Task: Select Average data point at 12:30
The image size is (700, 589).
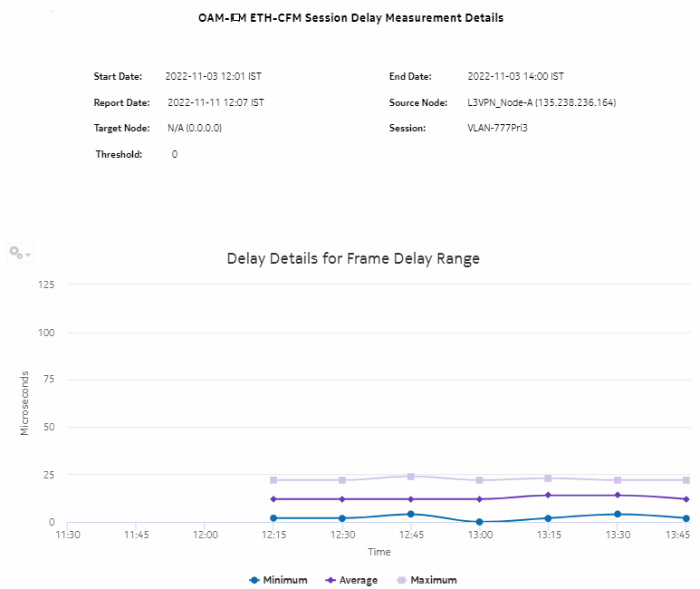Action: (342, 499)
